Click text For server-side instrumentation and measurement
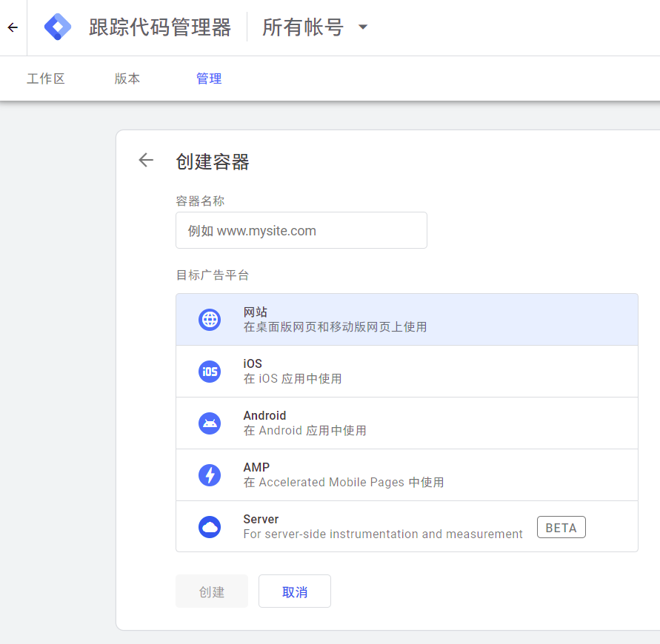Screen dimensions: 660x644 pos(383,534)
